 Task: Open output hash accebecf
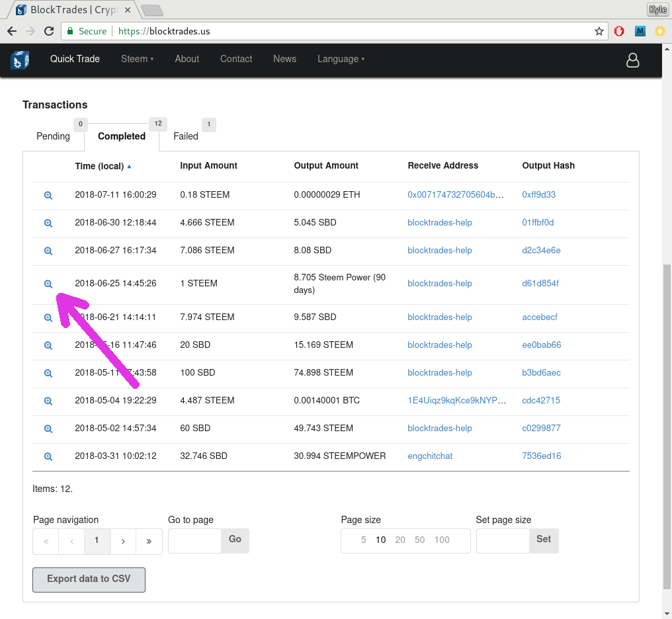click(x=540, y=317)
